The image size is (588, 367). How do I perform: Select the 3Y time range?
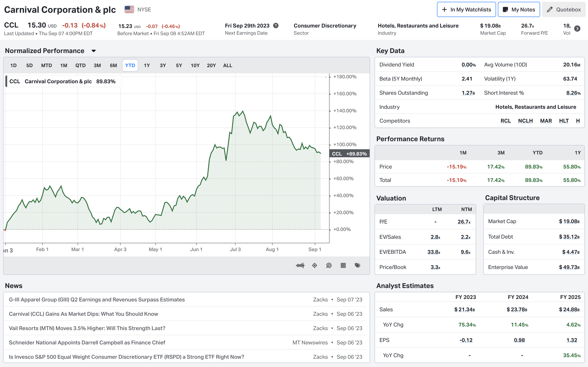tap(163, 65)
